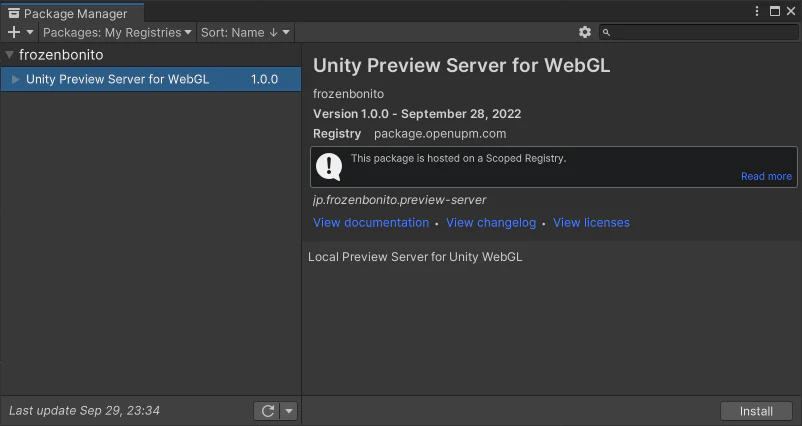Open advanced settings gear icon

coord(585,32)
